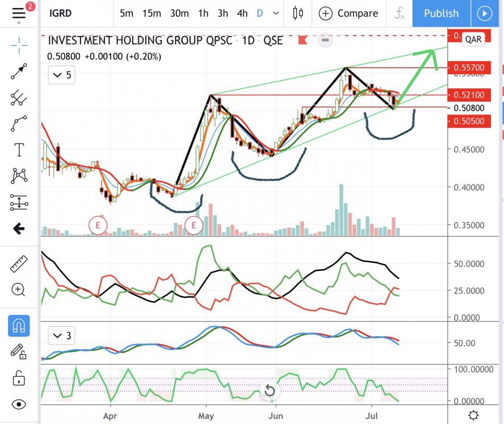
Task: Click the Publish button
Action: [441, 13]
